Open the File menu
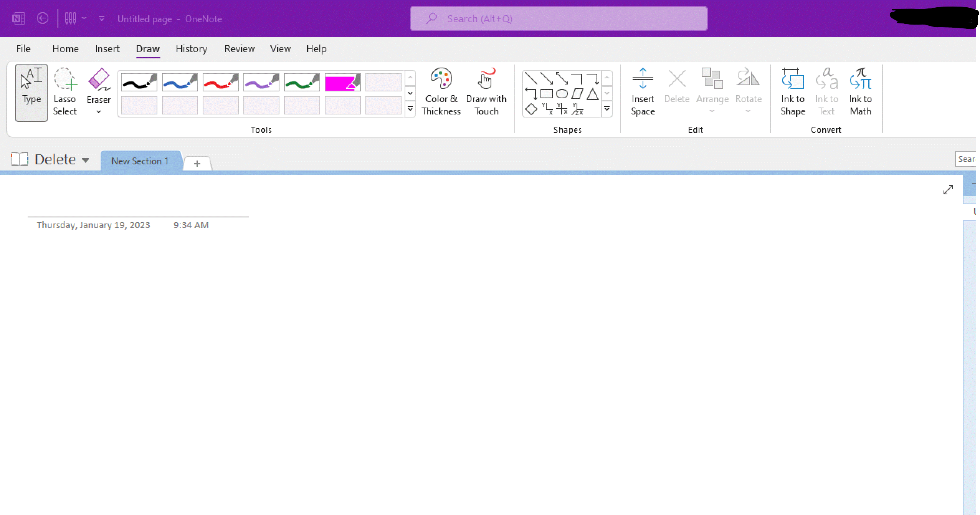The image size is (980, 515). [23, 49]
